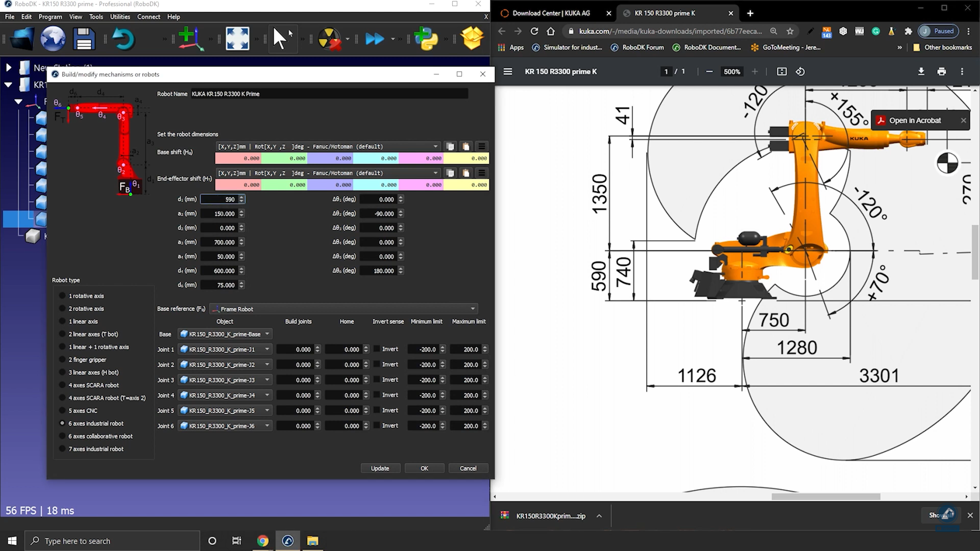Click the PDF horizontal scrollbar thumb
The height and width of the screenshot is (551, 980).
(825, 496)
